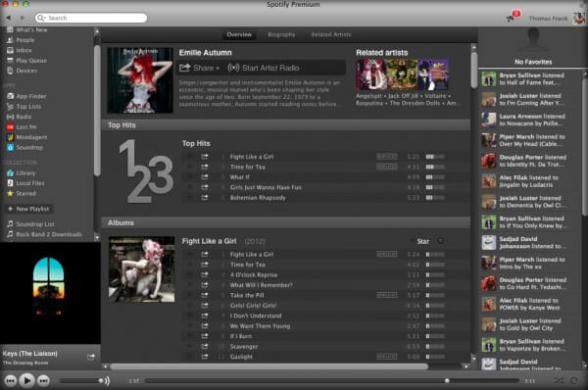
Task: Adjust the volume slider
Action: click(80, 380)
